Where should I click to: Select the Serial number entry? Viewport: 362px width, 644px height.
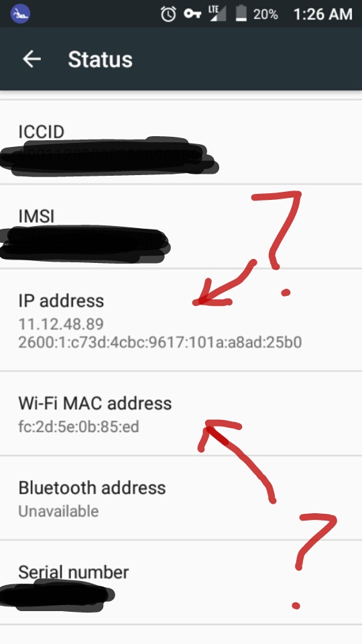[x=181, y=582]
